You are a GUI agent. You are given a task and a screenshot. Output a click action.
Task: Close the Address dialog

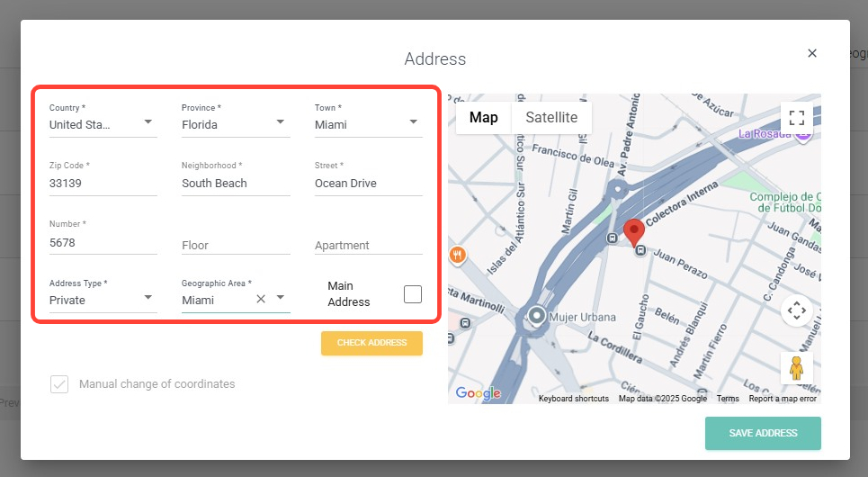click(812, 53)
